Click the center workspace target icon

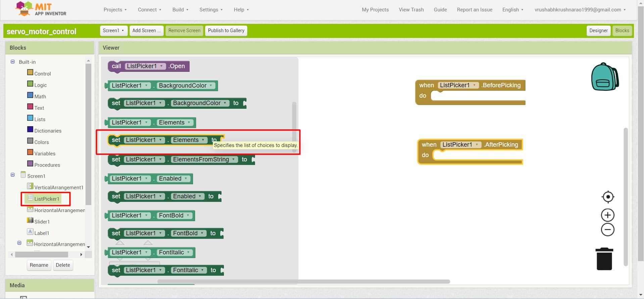coord(608,197)
